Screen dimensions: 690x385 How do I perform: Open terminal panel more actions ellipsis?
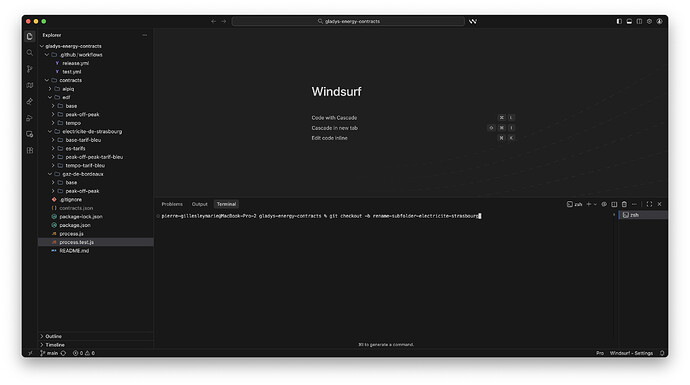click(x=634, y=204)
